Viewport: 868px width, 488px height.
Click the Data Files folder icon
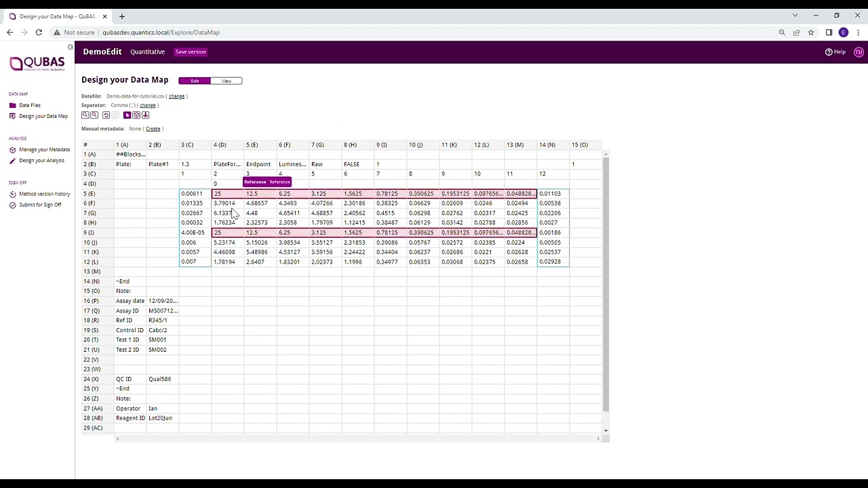click(12, 105)
